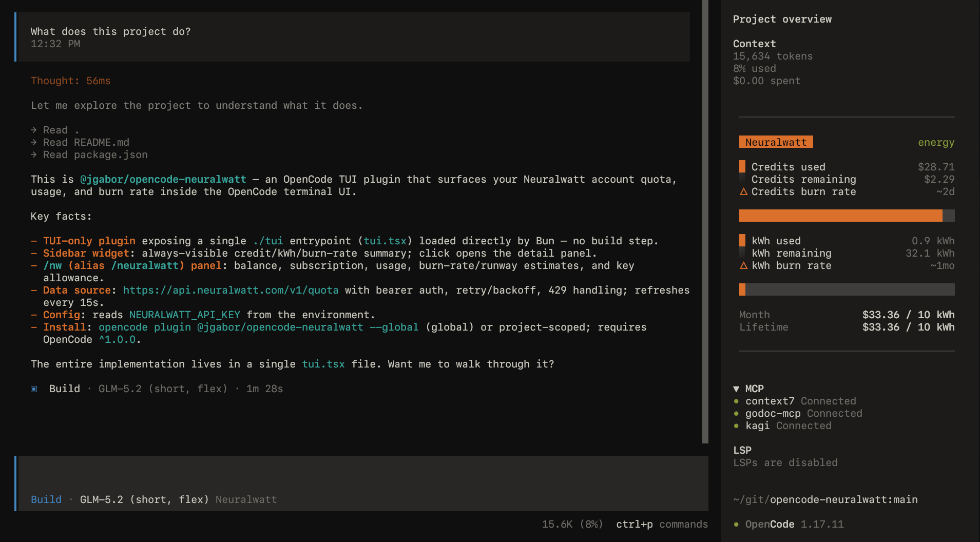
Task: Click the Neuralwatt provider label in prompt footer
Action: point(246,499)
